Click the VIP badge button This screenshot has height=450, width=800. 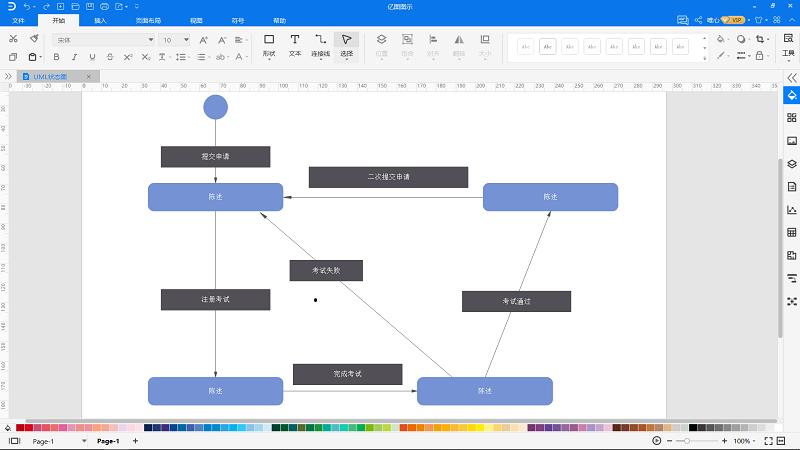click(735, 19)
